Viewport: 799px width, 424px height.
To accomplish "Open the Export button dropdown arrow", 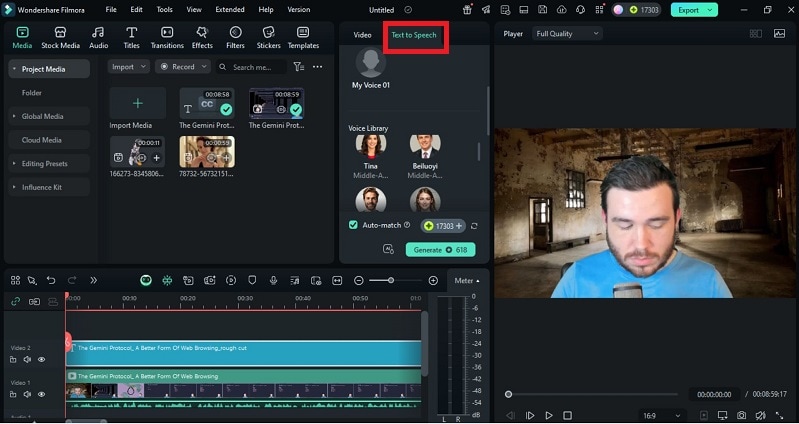I will click(x=710, y=10).
